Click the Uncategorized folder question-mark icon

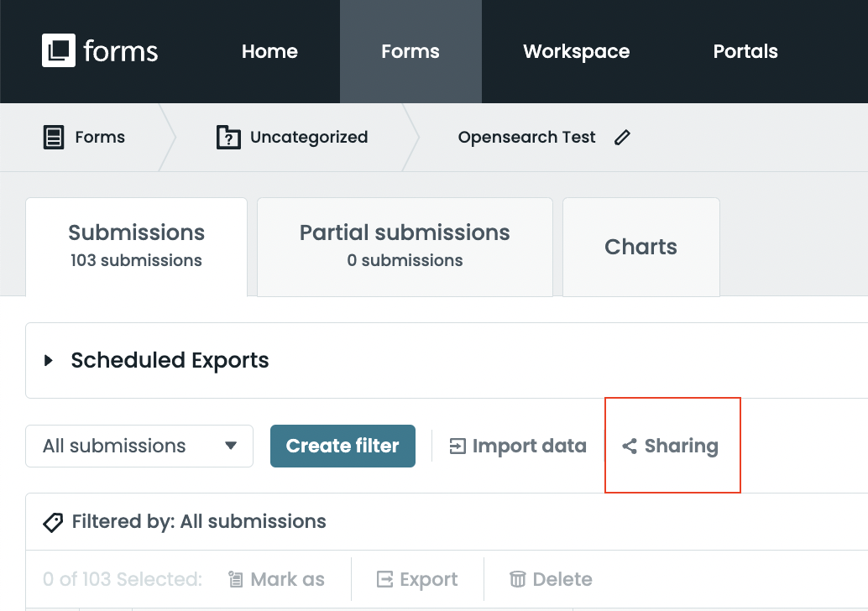[228, 138]
